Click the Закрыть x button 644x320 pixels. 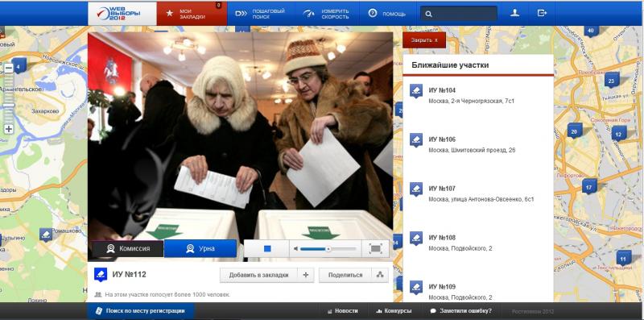coord(424,40)
